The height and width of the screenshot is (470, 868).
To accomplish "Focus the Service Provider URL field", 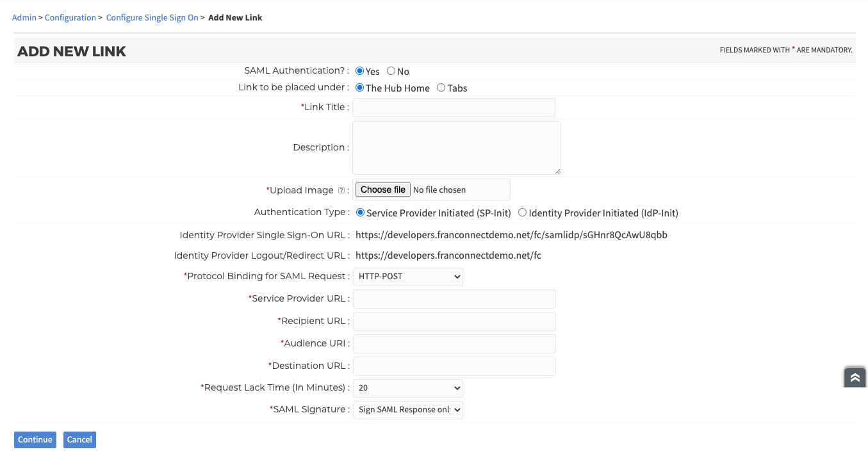I will click(454, 299).
